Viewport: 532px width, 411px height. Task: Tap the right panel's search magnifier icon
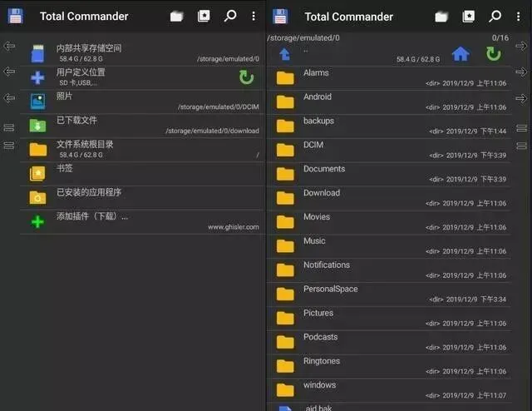pos(495,16)
